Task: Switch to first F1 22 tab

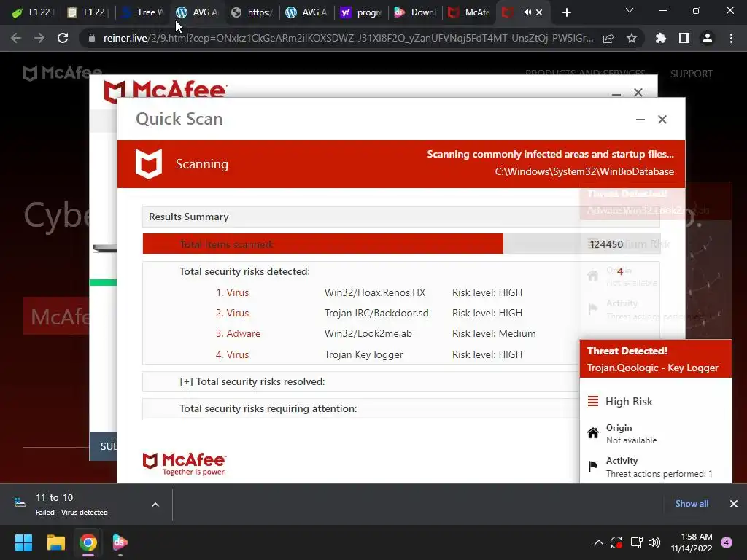Action: 31,12
